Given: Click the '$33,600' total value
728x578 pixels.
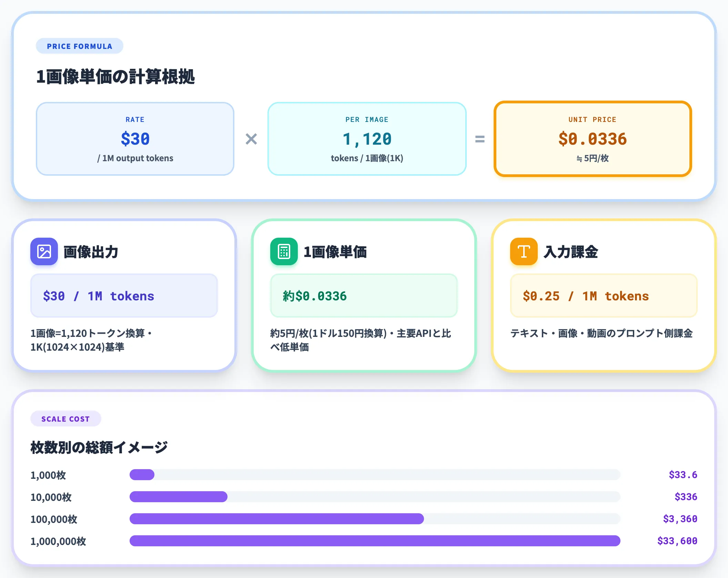Looking at the screenshot, I should click(677, 541).
